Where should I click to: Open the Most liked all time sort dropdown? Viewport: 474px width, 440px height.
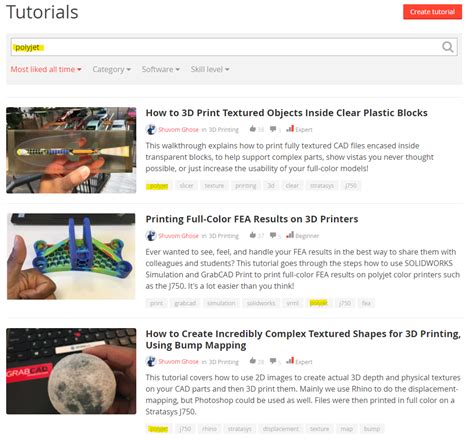pos(46,69)
